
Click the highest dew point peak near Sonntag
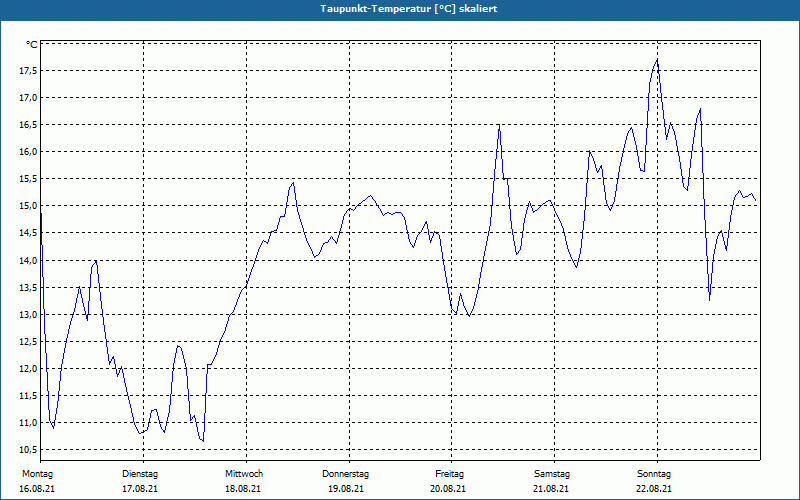click(x=657, y=60)
